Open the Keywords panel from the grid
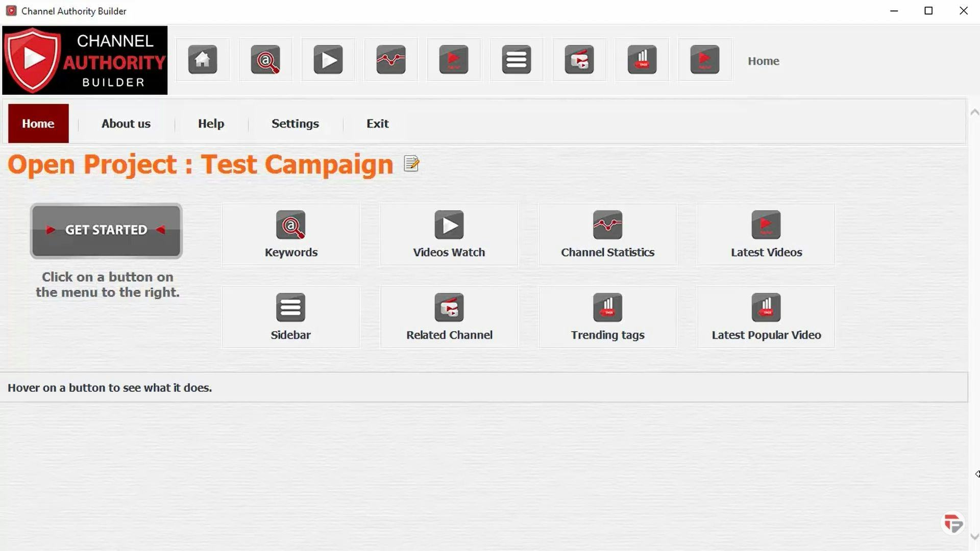 pos(290,235)
